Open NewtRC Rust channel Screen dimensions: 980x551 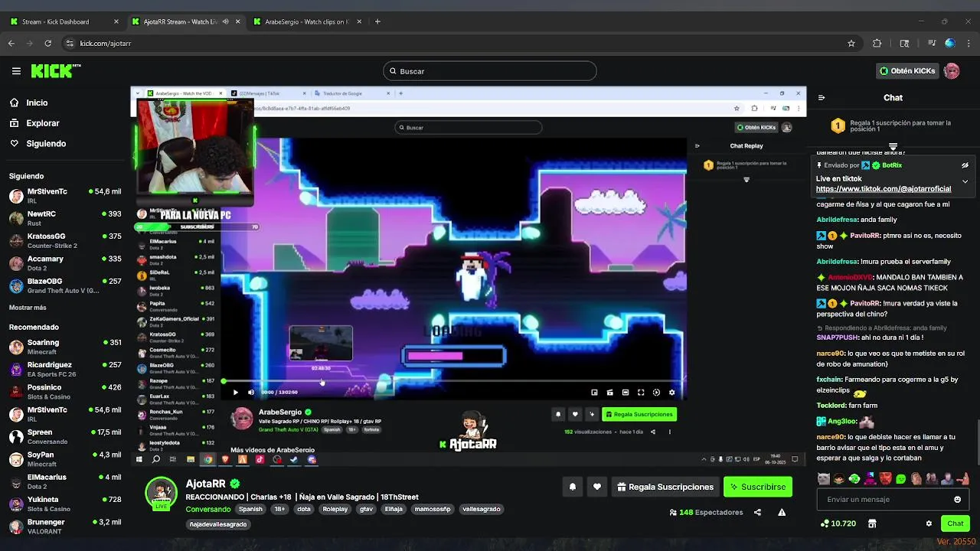pyautogui.click(x=65, y=218)
